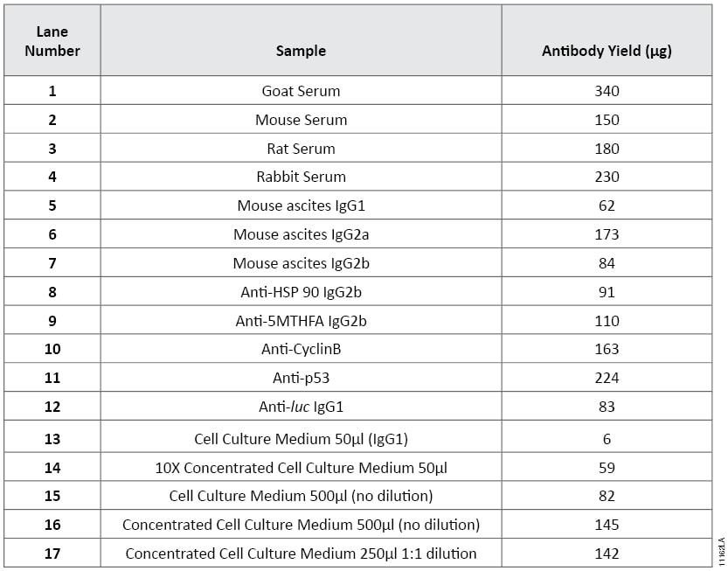
Task: Click lane number 17
Action: pos(52,554)
